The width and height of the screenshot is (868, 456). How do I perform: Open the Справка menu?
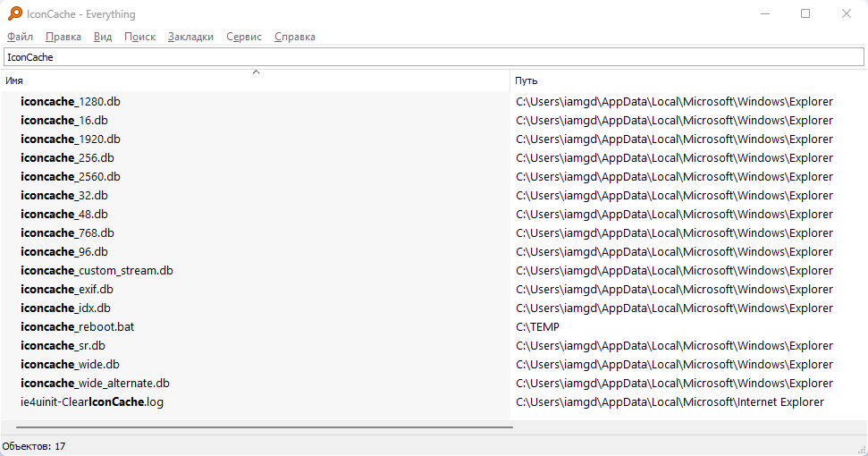click(x=295, y=37)
